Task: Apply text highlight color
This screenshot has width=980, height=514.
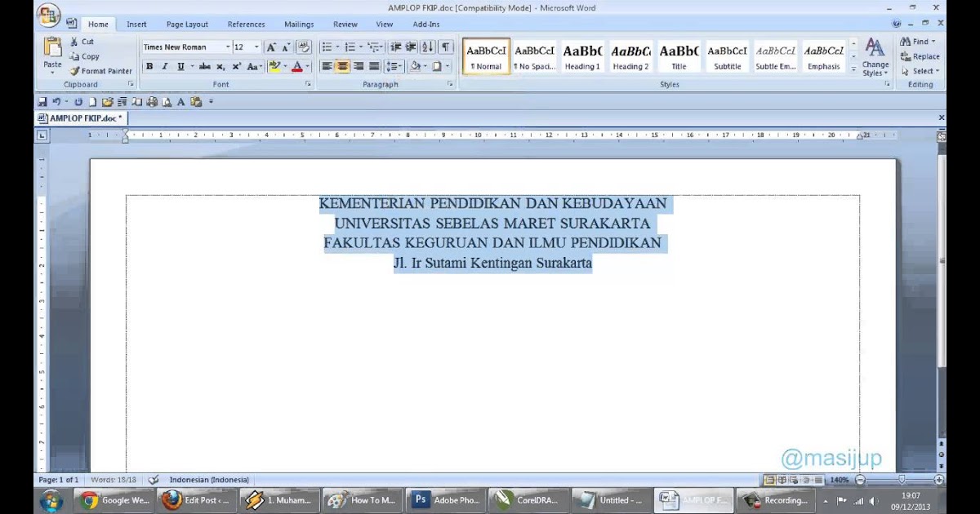Action: 274,67
